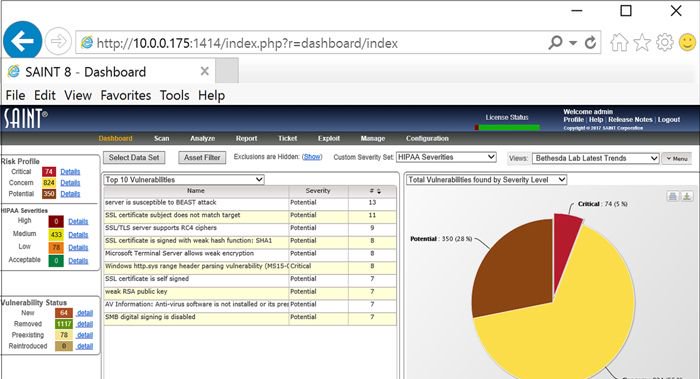This screenshot has height=379, width=700.
Task: Open Views Bethesda Lab Latest Trends dropdown
Action: [x=596, y=158]
